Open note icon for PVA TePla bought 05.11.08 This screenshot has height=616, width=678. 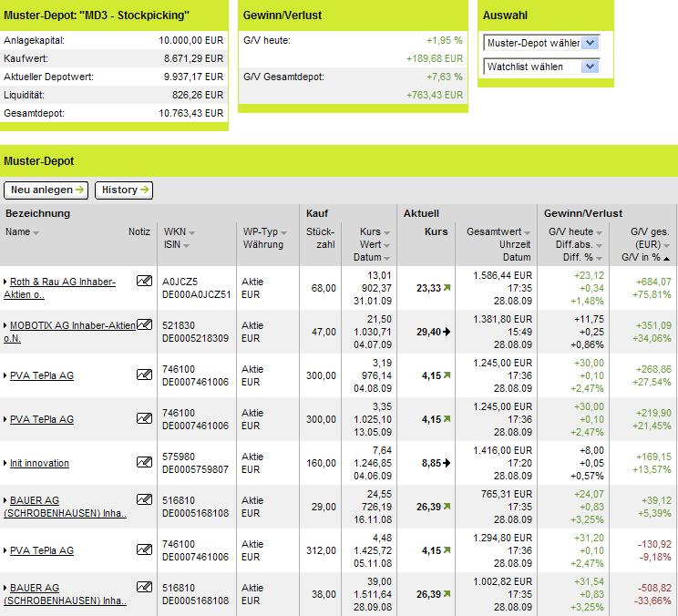pyautogui.click(x=144, y=549)
